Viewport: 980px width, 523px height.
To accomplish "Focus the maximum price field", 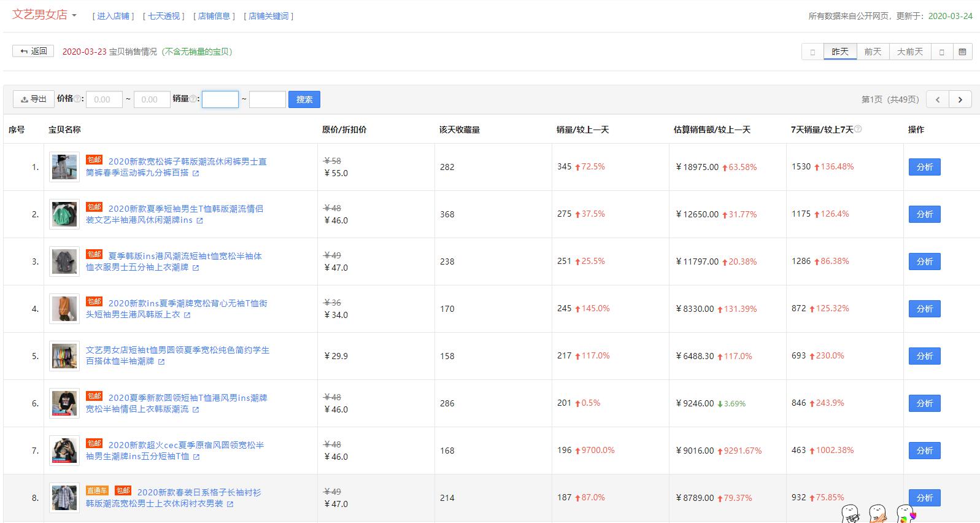I will tap(152, 99).
